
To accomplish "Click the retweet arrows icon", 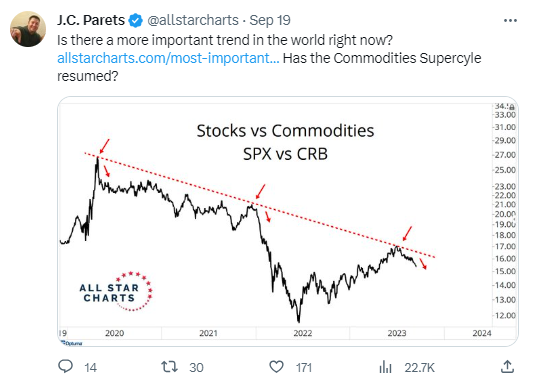I will pyautogui.click(x=169, y=367).
